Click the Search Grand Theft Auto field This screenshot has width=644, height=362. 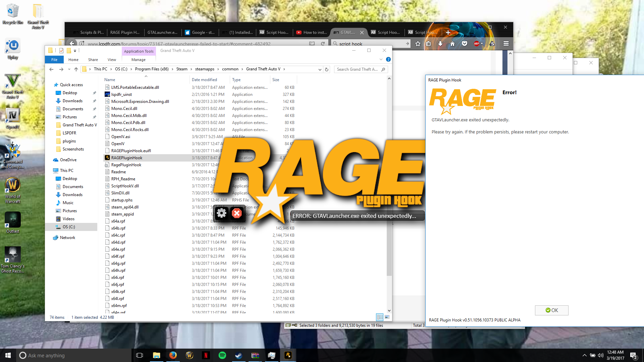357,69
